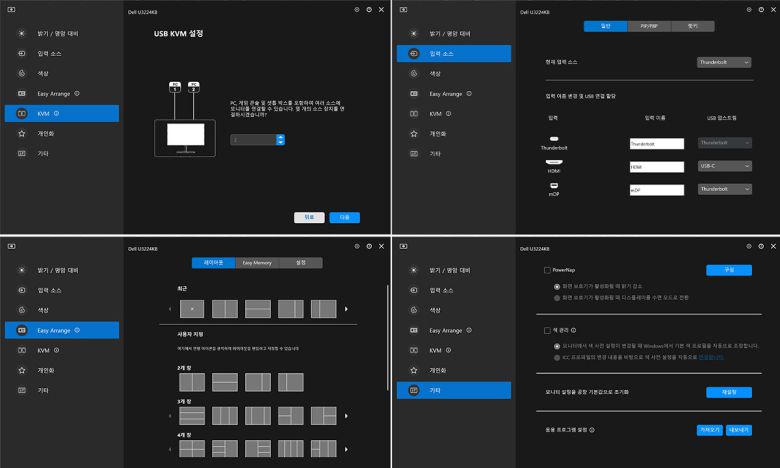The image size is (780, 468).
Task: Open settings gear in KVM window title bar
Action: coord(357,9)
